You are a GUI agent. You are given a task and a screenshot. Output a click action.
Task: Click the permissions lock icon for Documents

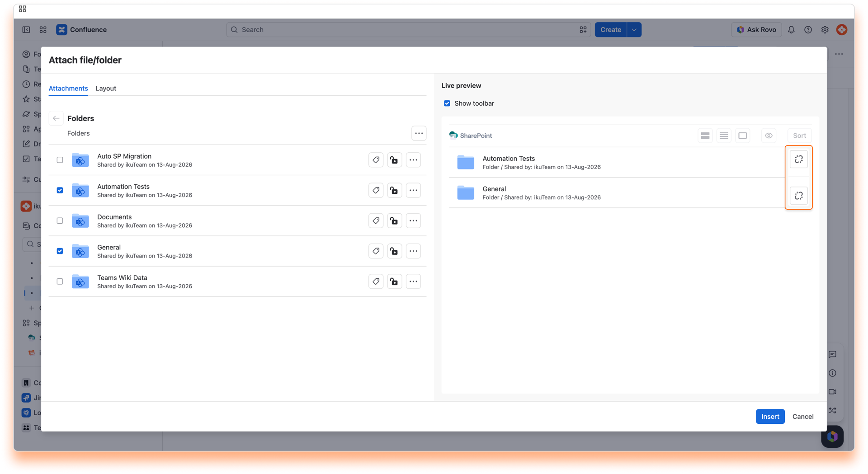coord(394,221)
